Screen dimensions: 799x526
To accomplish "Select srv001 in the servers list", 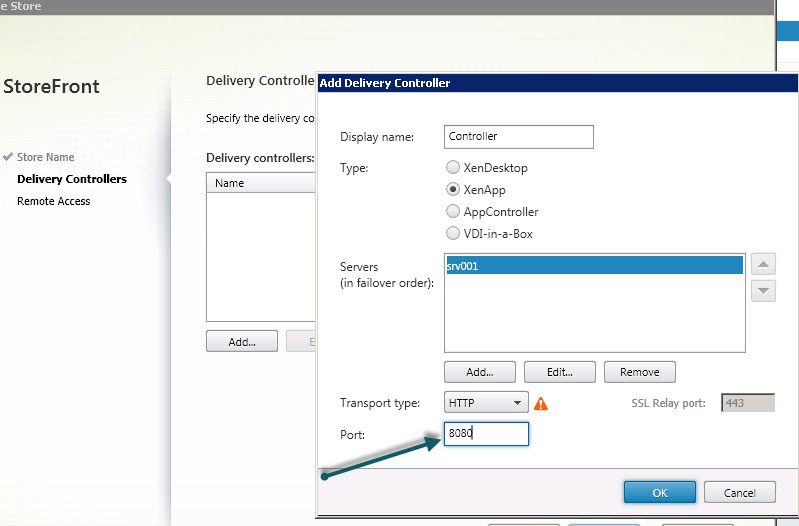I will click(x=595, y=266).
